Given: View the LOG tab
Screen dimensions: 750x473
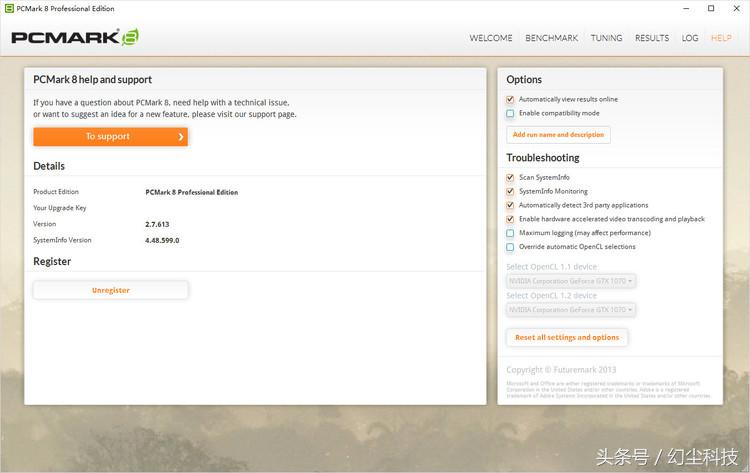Looking at the screenshot, I should click(x=690, y=38).
